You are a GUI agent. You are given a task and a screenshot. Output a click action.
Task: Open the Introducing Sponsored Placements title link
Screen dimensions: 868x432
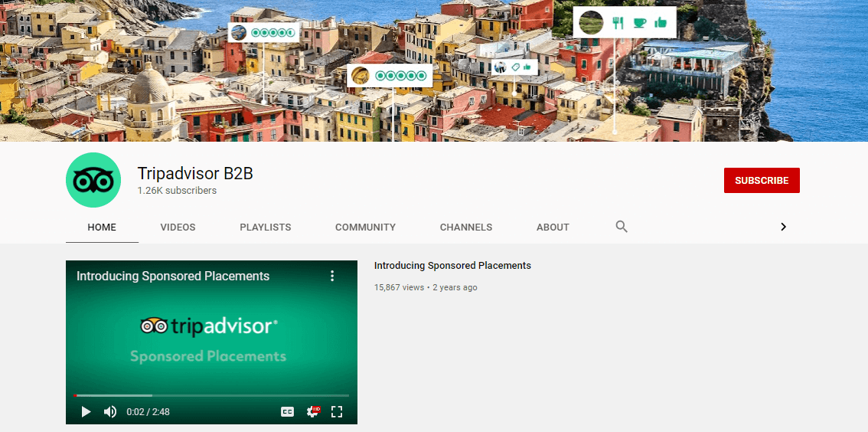pos(452,266)
